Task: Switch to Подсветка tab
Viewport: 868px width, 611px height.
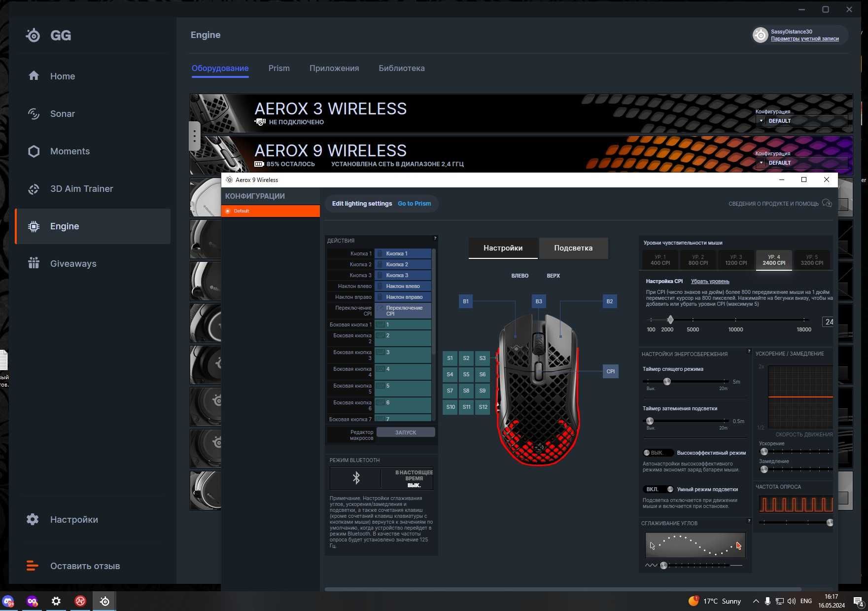Action: (573, 248)
